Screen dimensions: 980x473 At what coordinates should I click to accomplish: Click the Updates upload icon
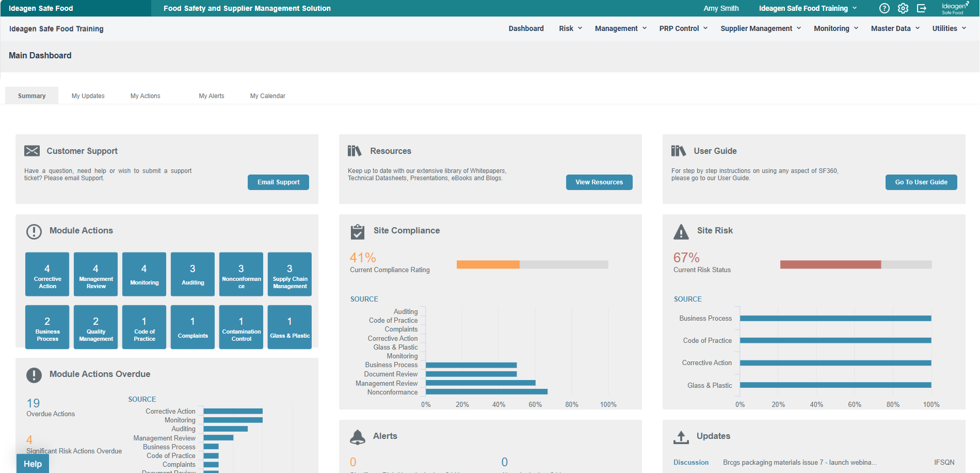(x=681, y=437)
